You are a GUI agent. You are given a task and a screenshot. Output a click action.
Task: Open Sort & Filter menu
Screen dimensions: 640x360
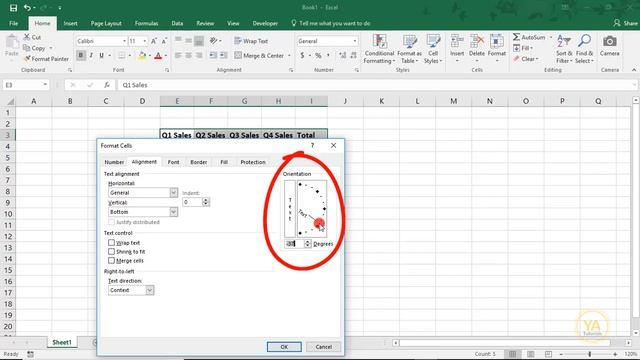coord(564,49)
